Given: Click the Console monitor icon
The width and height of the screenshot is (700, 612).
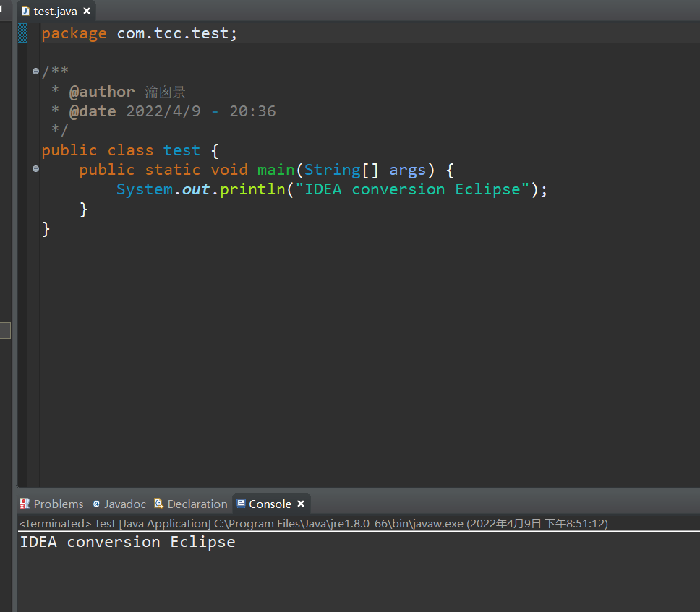Looking at the screenshot, I should coord(241,503).
